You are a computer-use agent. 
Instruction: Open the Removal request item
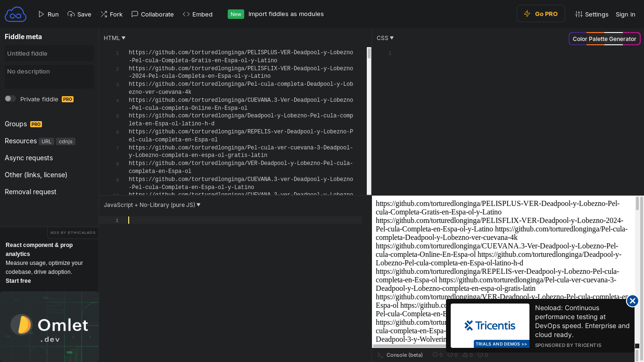click(31, 192)
